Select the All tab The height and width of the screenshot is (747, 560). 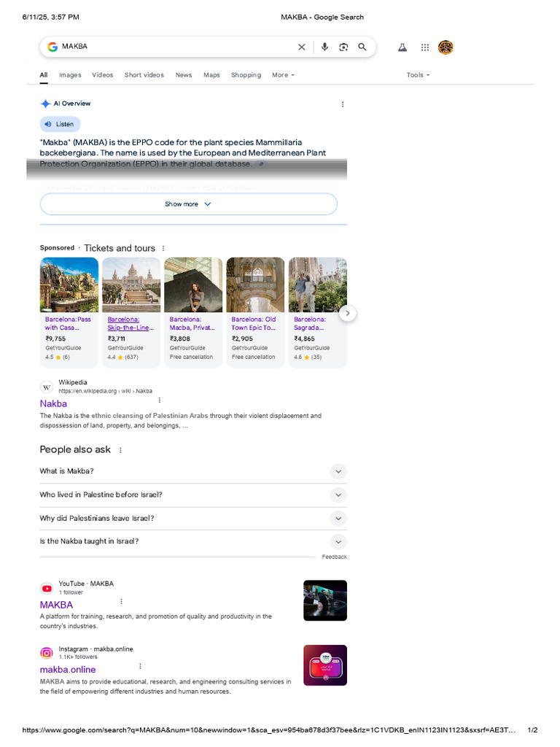[44, 75]
